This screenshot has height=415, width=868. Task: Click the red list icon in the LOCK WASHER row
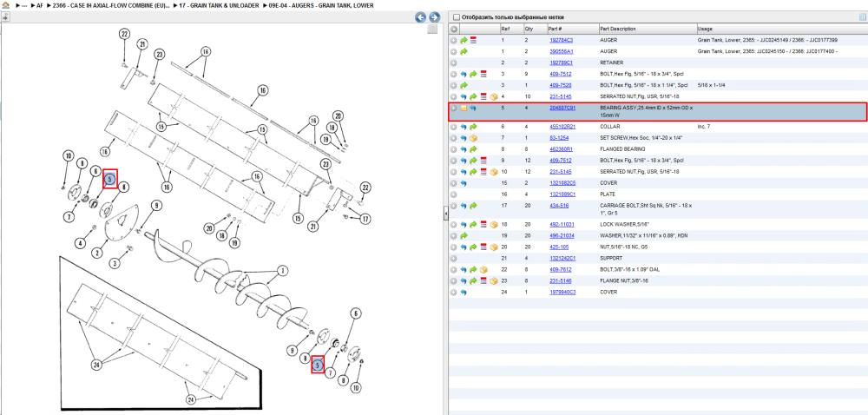(x=483, y=225)
